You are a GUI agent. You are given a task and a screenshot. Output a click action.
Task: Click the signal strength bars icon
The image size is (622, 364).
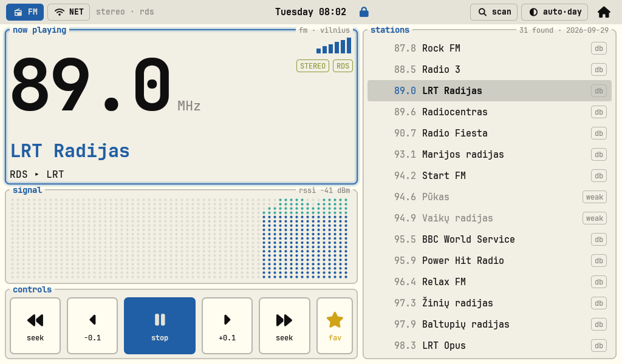333,45
